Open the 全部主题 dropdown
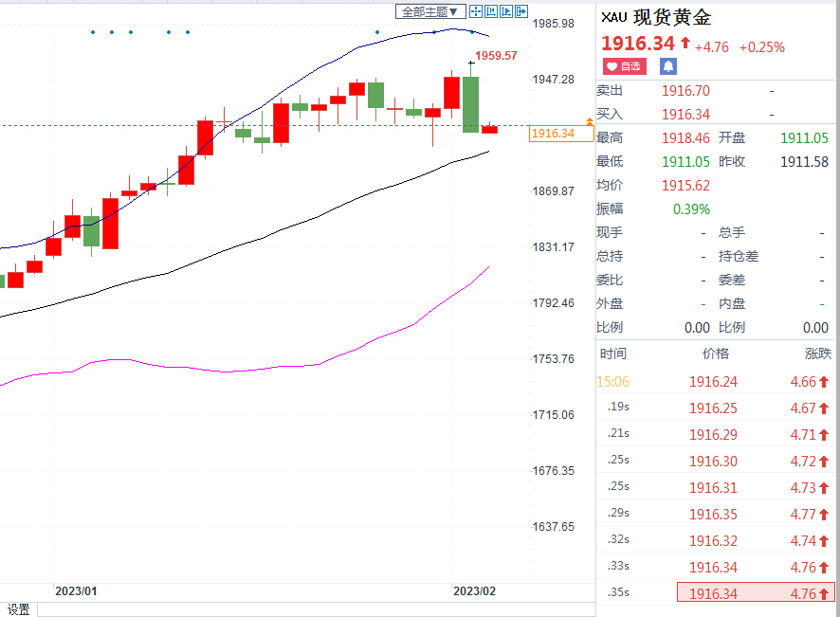The height and width of the screenshot is (617, 840). click(430, 11)
